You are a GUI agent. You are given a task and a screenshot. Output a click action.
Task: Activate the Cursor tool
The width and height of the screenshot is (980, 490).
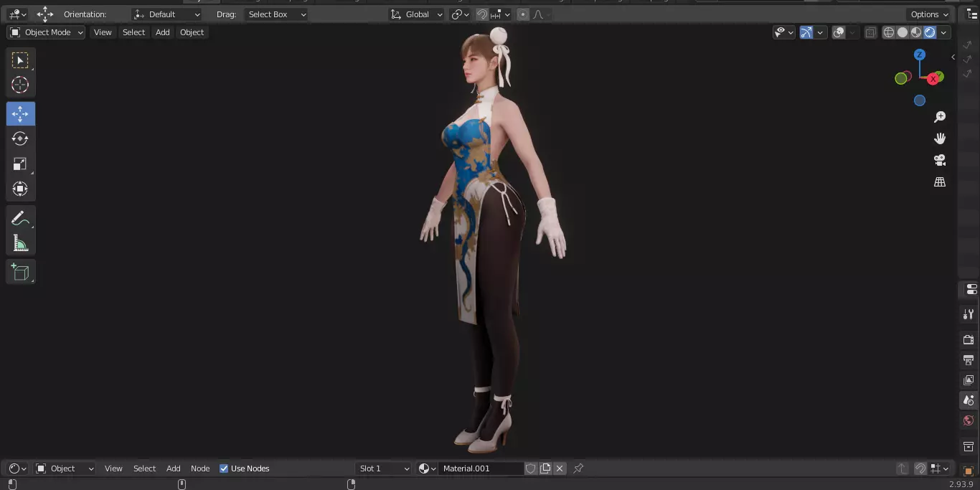(20, 85)
